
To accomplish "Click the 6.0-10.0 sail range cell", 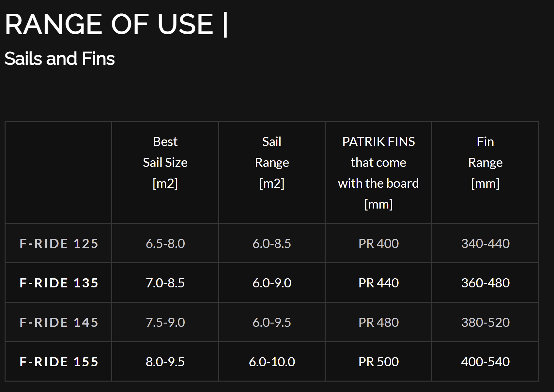I will point(272,362).
